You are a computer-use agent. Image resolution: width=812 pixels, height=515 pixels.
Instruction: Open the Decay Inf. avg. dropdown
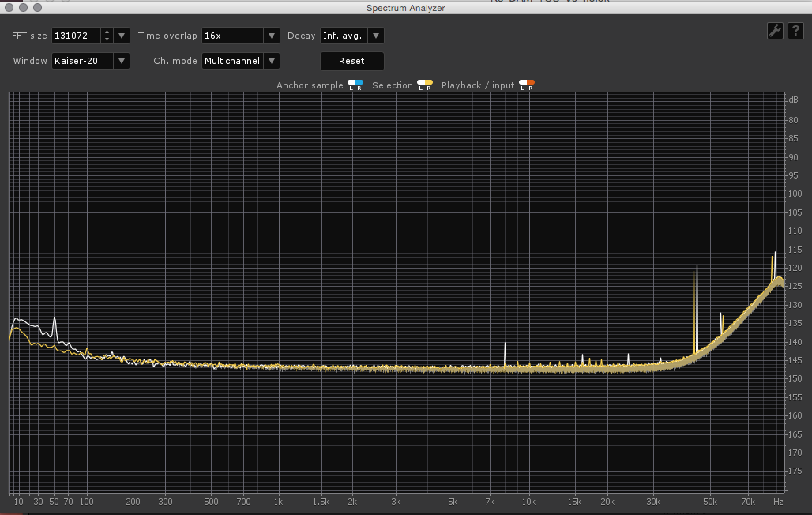pos(376,36)
